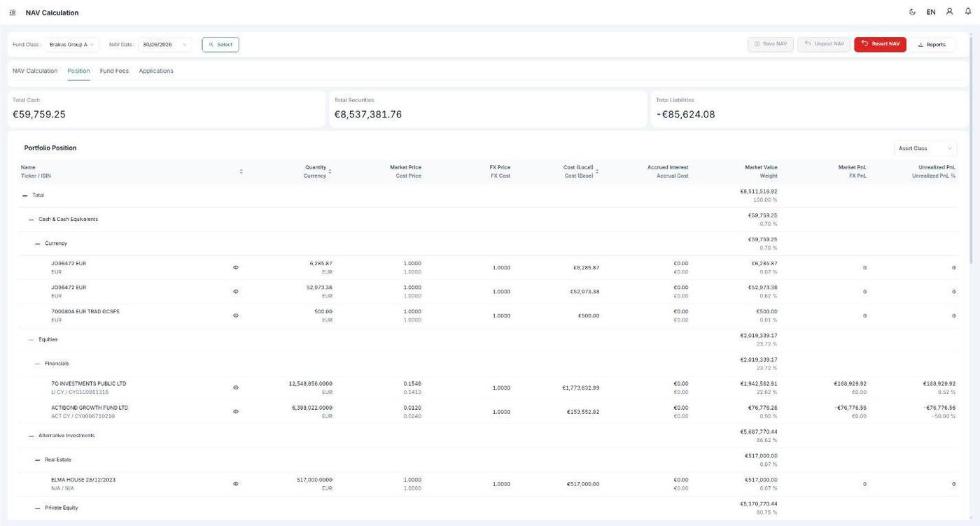This screenshot has height=526, width=980.
Task: Collapse the Cash & Cash Equivalents group
Action: coord(31,219)
